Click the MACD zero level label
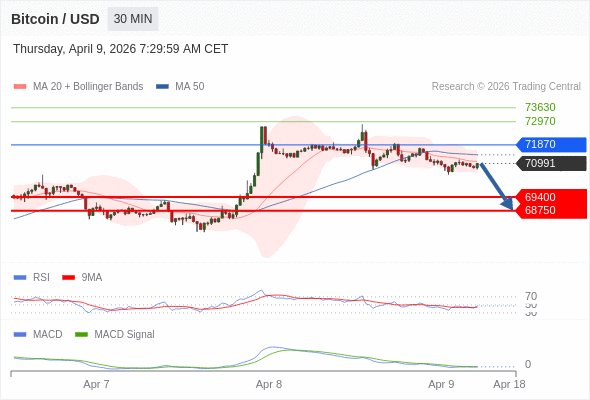The image size is (590, 400). (x=528, y=364)
